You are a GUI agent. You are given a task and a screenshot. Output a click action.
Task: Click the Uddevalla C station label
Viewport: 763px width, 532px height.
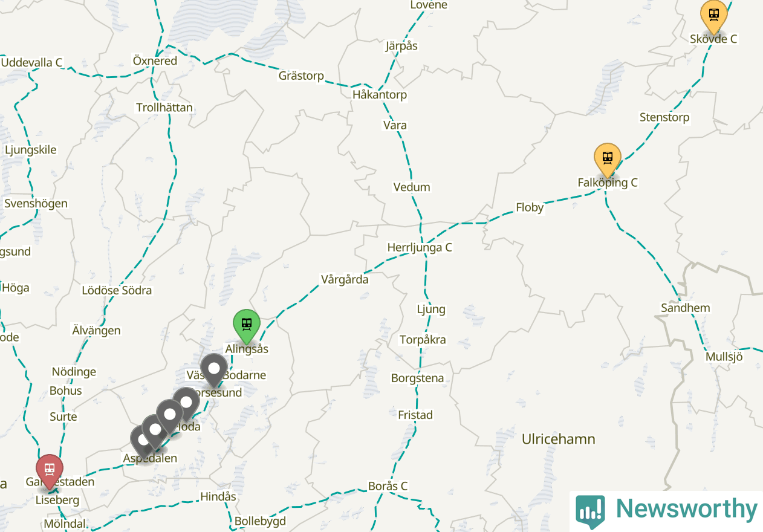(32, 62)
